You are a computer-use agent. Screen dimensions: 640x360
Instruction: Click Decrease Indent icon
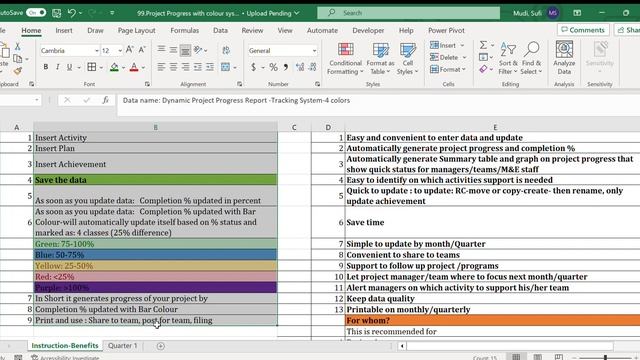[198, 67]
